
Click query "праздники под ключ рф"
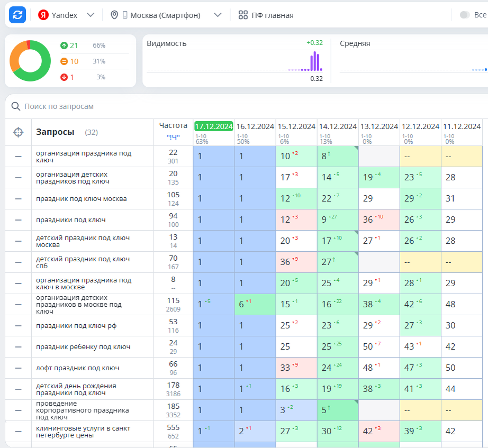click(76, 326)
